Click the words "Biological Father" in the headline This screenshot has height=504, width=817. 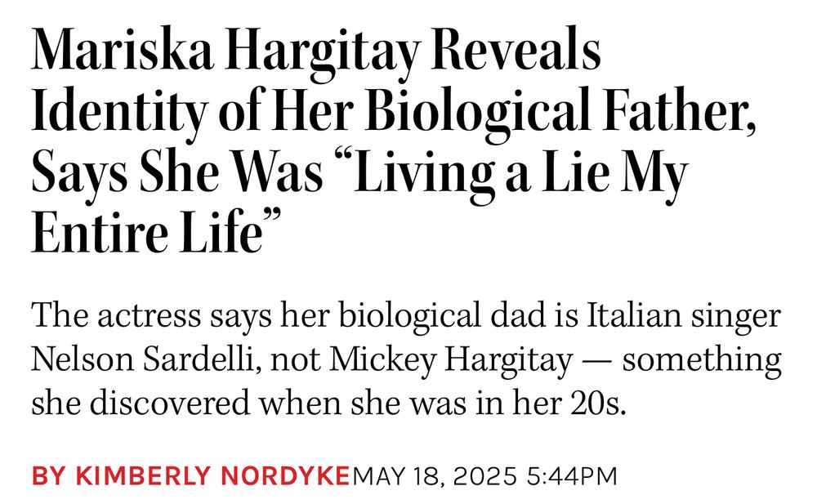click(560, 112)
